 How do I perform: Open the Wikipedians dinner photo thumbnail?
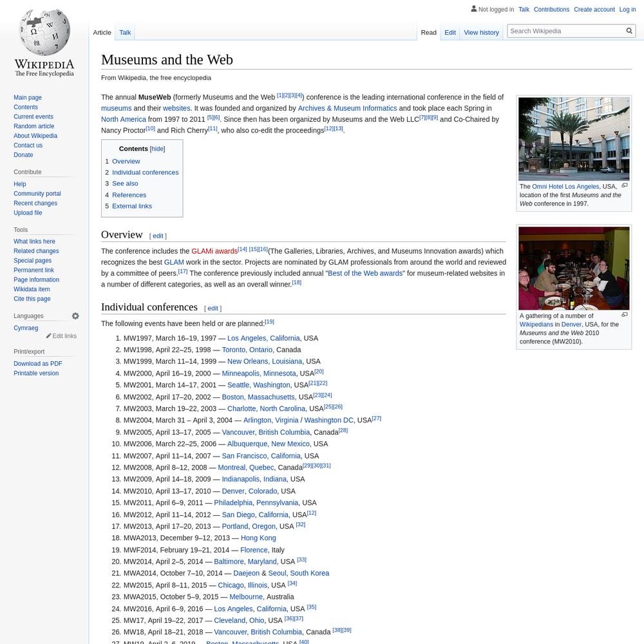(574, 268)
